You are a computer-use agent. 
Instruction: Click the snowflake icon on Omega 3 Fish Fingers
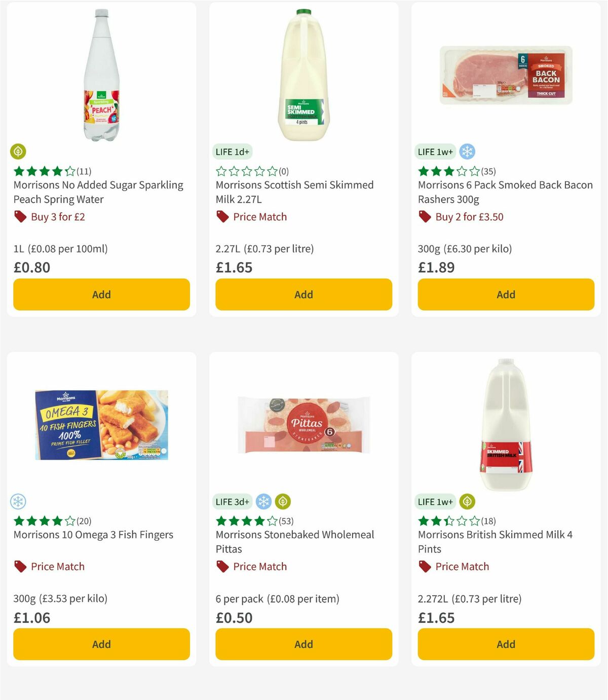pyautogui.click(x=18, y=501)
